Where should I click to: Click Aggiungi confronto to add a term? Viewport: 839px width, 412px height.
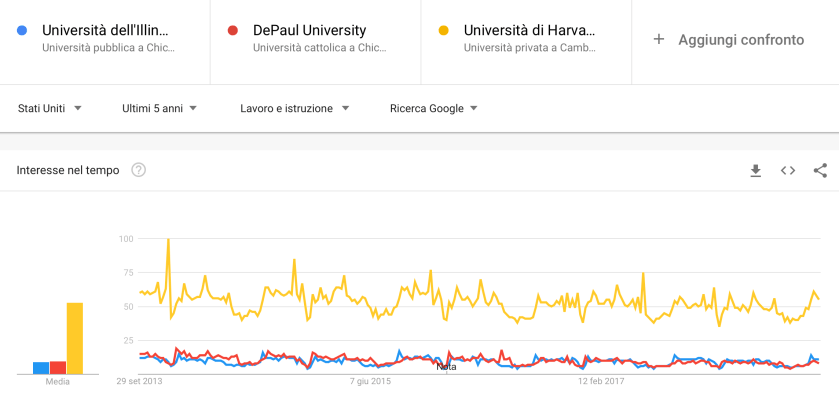click(741, 40)
